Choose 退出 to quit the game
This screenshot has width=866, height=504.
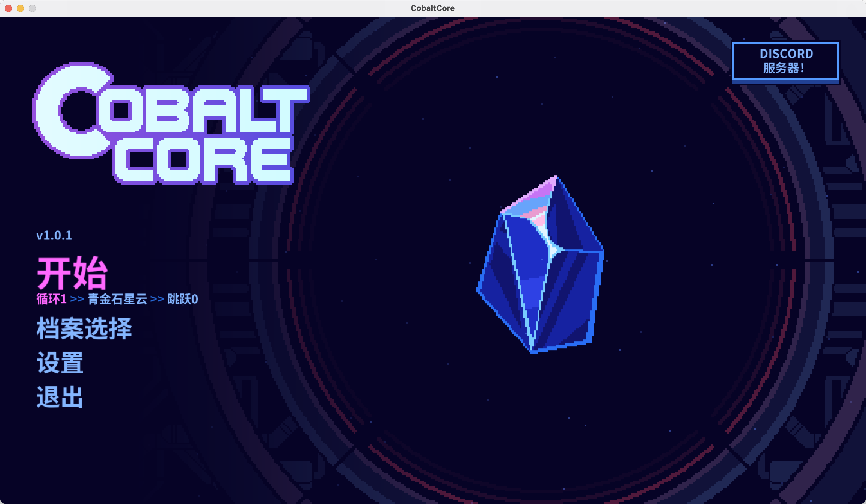(60, 397)
